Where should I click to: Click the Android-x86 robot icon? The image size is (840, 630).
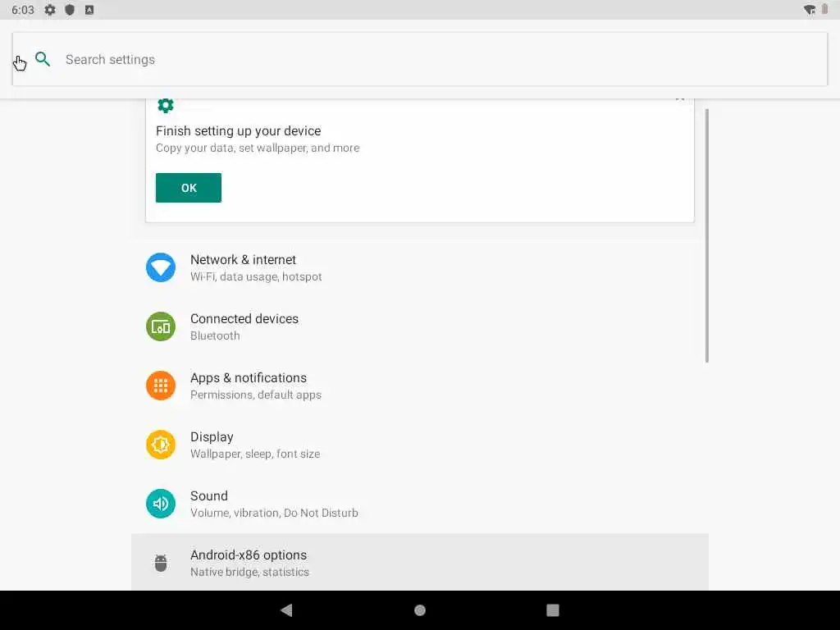pos(161,563)
